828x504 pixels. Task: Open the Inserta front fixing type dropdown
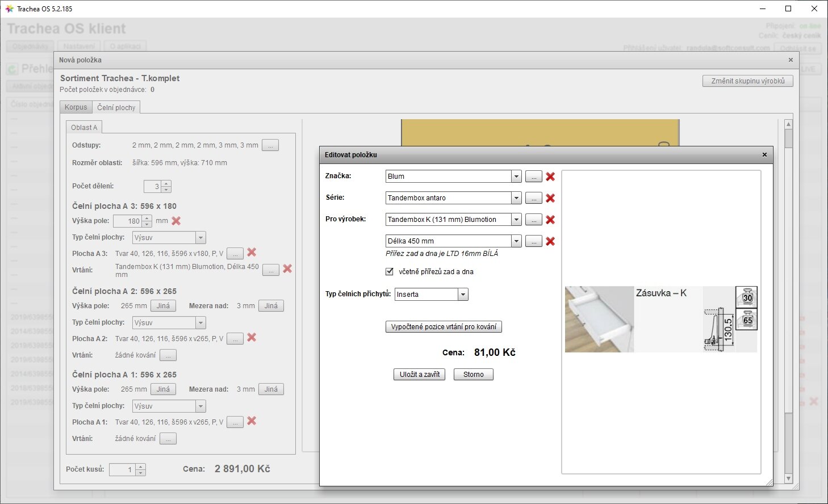pyautogui.click(x=463, y=295)
